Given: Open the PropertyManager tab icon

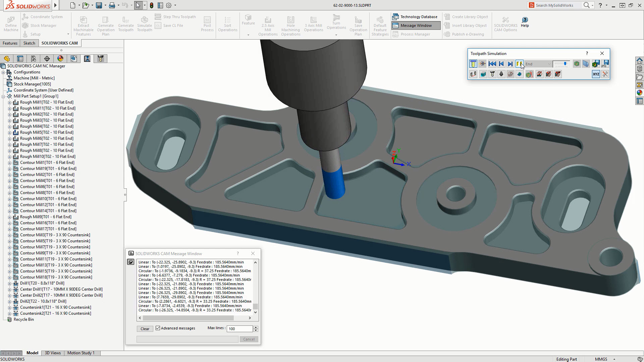Looking at the screenshot, I should coord(20,59).
